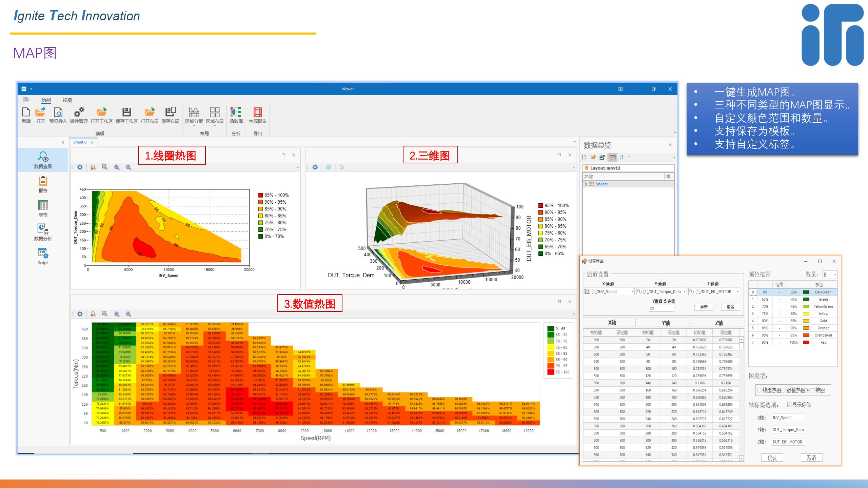This screenshot has width=868, height=488.
Task: Click the 保存布局 save layout icon
Action: tap(170, 112)
